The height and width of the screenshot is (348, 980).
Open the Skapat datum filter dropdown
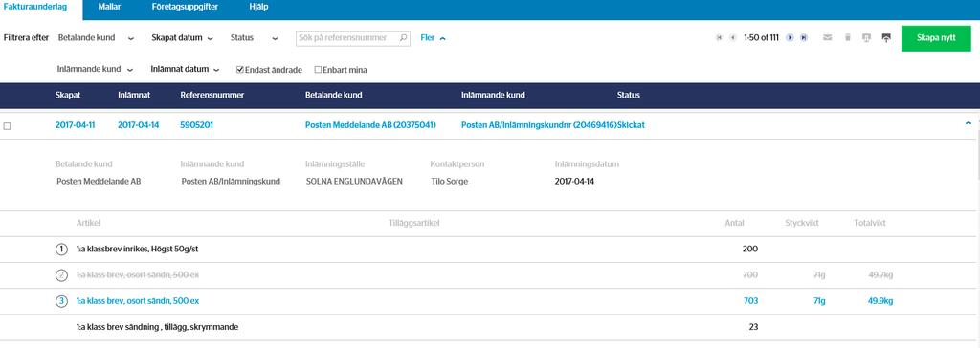coord(182,38)
